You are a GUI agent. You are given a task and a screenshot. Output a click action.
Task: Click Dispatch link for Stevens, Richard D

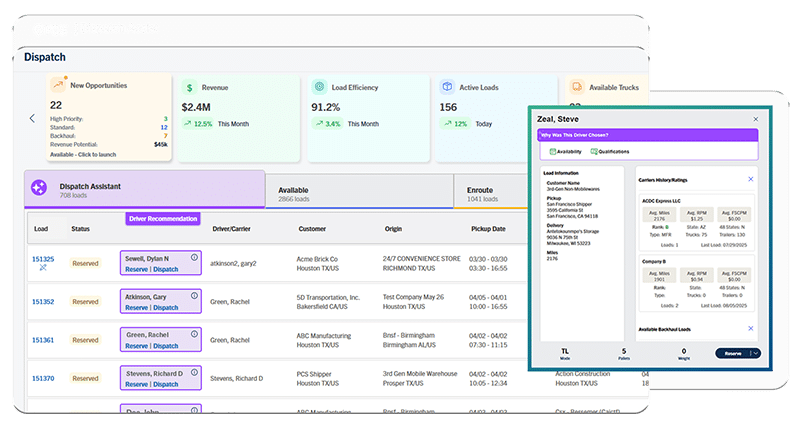(166, 384)
